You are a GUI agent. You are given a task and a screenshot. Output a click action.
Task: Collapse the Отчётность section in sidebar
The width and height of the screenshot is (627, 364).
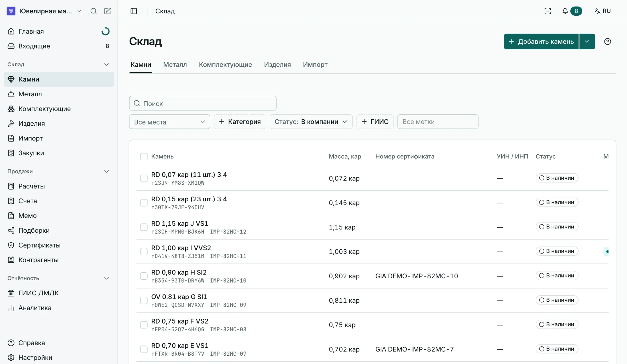(x=107, y=278)
